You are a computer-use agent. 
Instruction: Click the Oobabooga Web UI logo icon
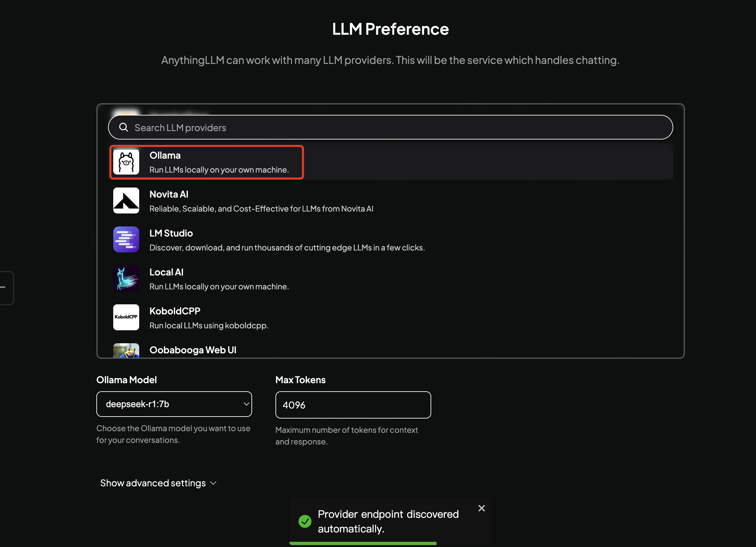pyautogui.click(x=126, y=351)
